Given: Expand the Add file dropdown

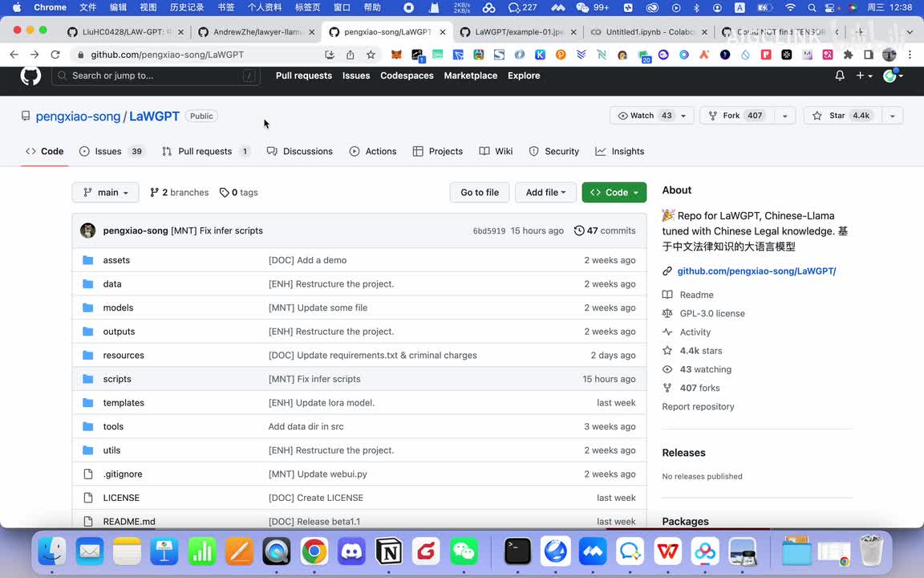Looking at the screenshot, I should click(545, 193).
